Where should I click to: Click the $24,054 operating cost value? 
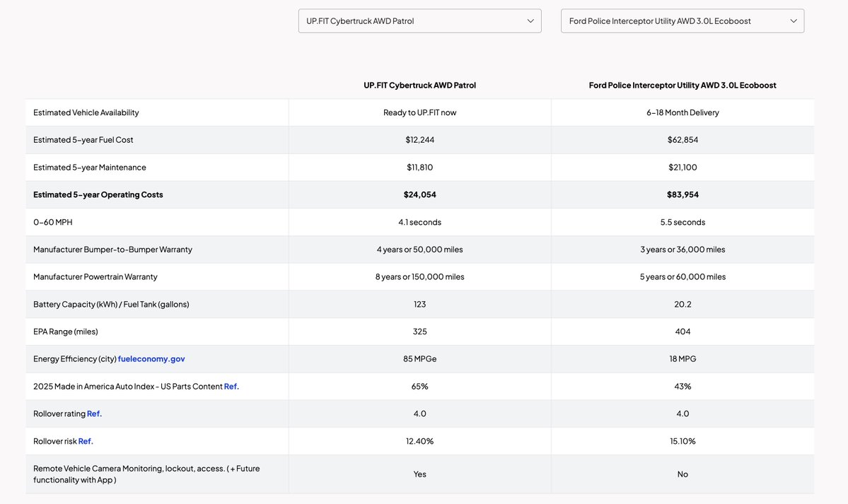point(419,194)
